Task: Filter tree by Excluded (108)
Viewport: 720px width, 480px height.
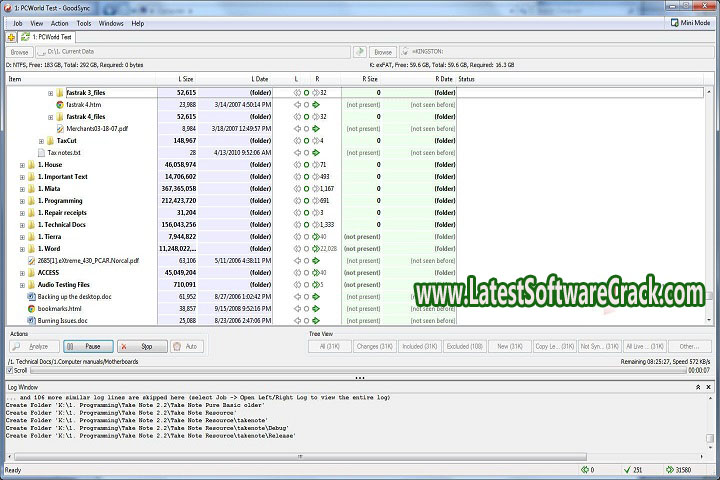Action: pos(465,346)
